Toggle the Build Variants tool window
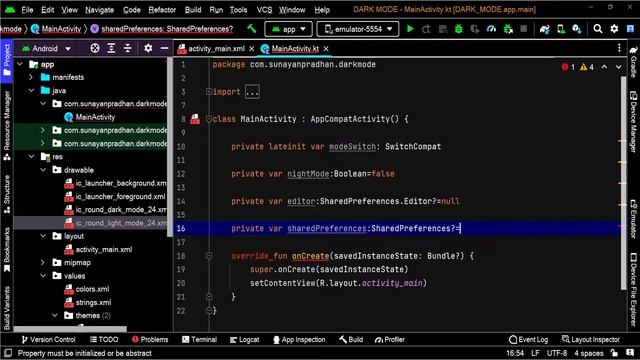Viewport: 640px width, 360px height. (7, 308)
